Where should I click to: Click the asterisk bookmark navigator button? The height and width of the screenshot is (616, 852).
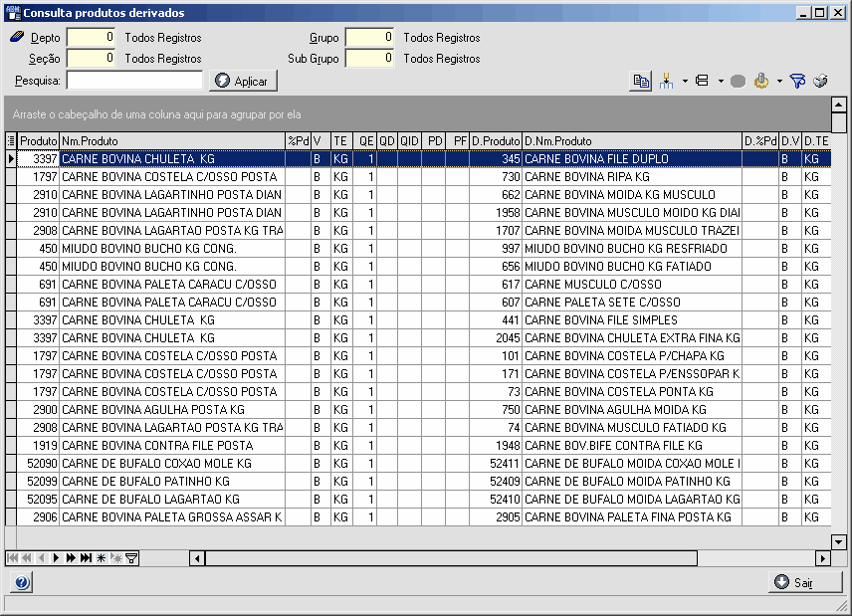[102, 558]
